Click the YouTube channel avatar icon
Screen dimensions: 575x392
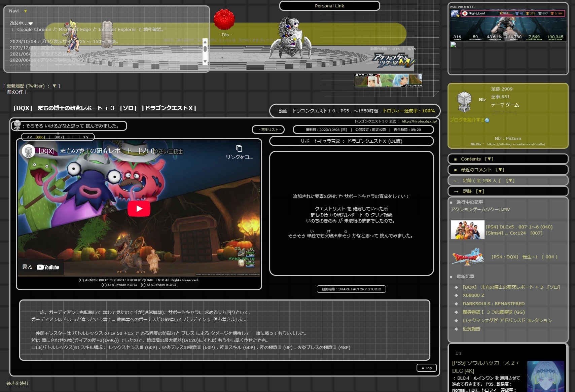click(29, 151)
